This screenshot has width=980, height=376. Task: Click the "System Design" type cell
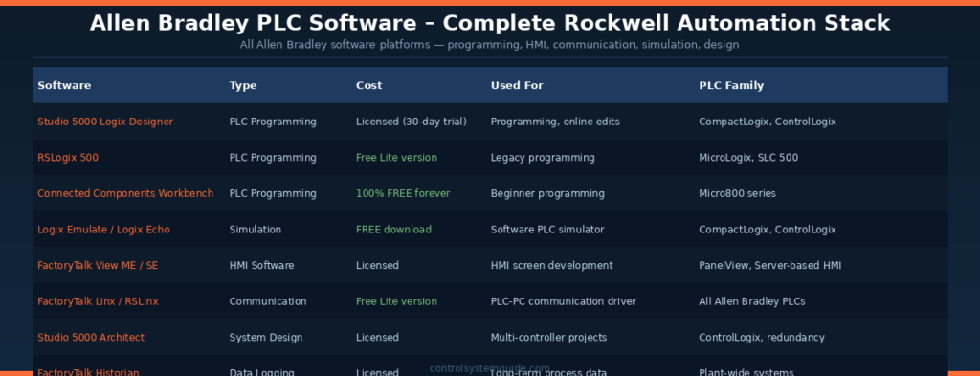pyautogui.click(x=266, y=338)
